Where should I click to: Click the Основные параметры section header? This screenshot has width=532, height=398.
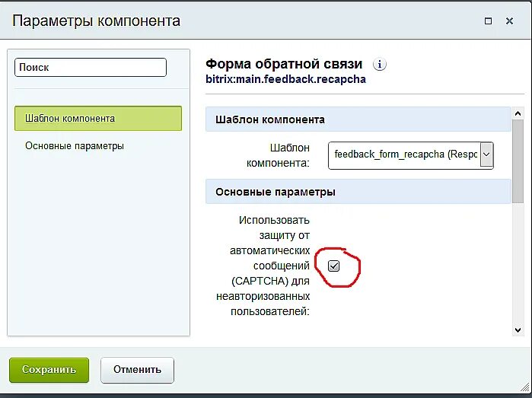[358, 192]
